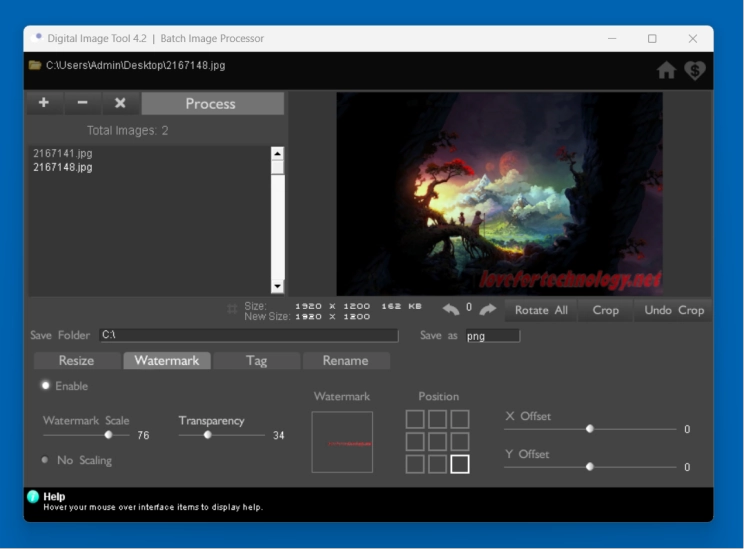Viewport: 744px width, 549px height.
Task: Click the Y Offset slider handle
Action: click(590, 467)
